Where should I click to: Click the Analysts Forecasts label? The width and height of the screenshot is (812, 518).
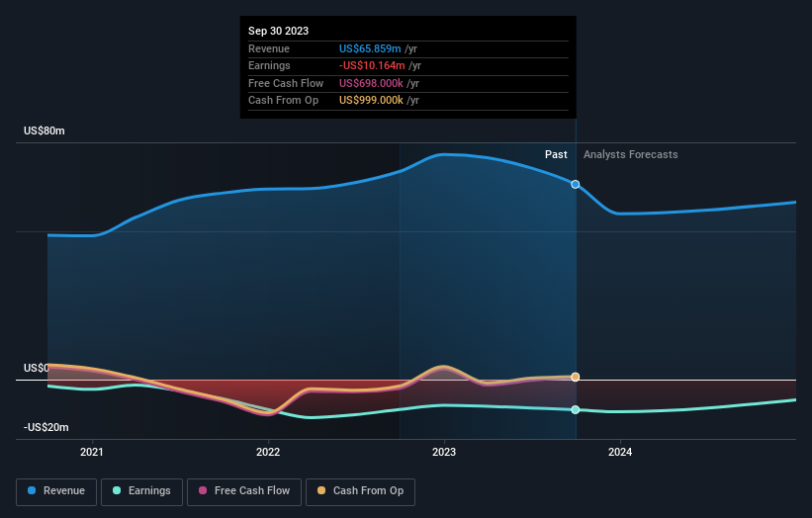click(630, 155)
